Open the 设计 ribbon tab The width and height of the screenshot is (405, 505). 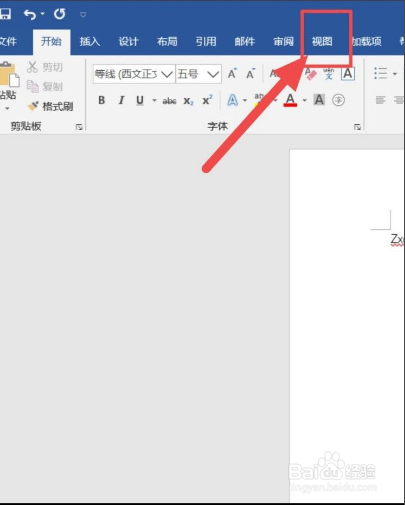128,42
